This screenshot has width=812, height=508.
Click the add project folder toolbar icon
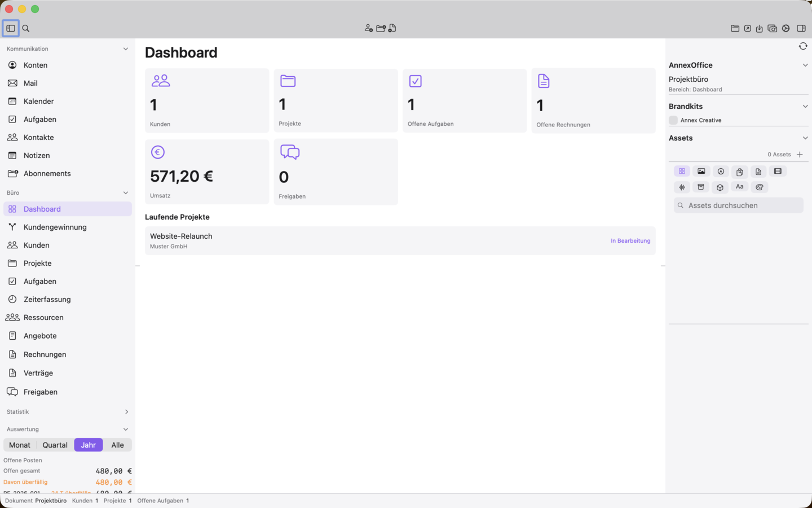pos(381,28)
